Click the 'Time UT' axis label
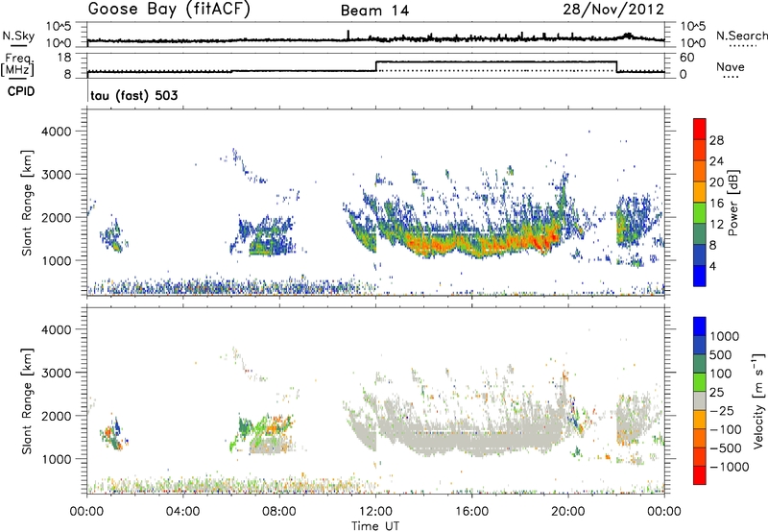 [375, 526]
